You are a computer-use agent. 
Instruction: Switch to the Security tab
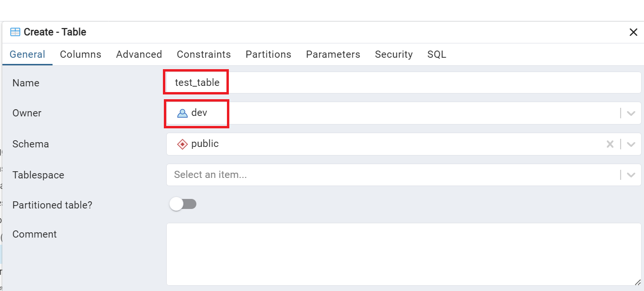tap(394, 54)
